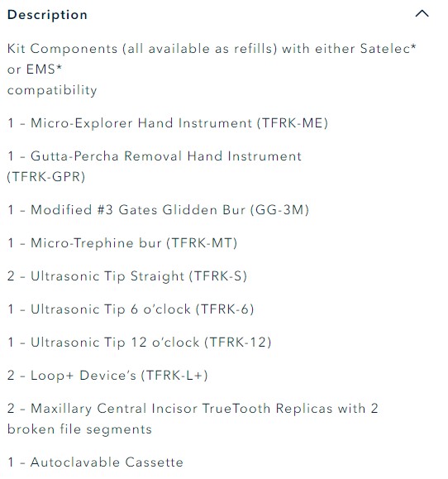Select the Modified #3 Gates Glidden Bur line

(158, 210)
